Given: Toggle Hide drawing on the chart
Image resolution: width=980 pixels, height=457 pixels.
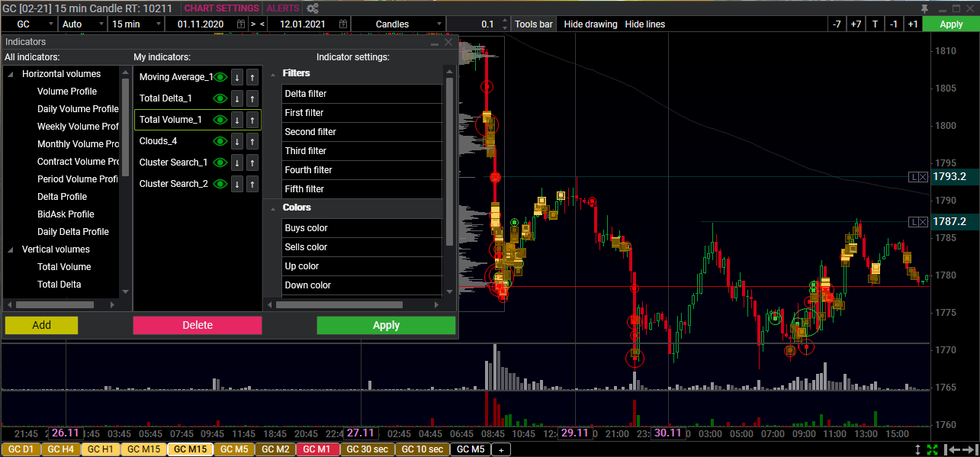Looking at the screenshot, I should coord(591,24).
